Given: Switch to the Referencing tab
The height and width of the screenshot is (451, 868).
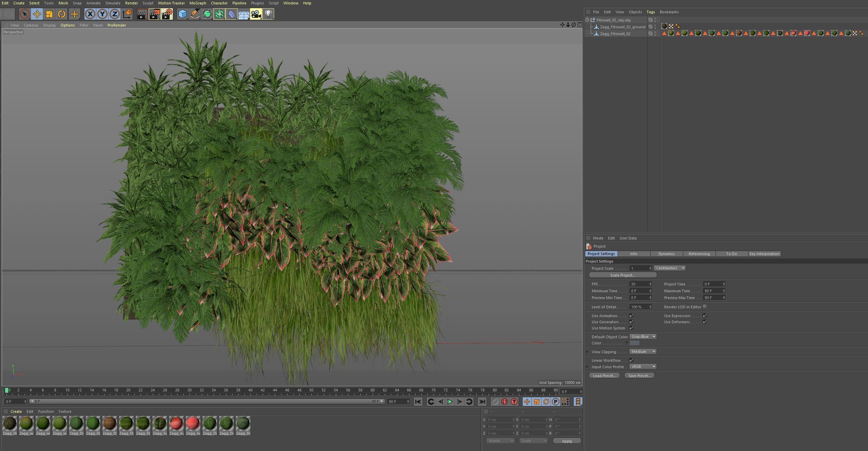Looking at the screenshot, I should (699, 254).
